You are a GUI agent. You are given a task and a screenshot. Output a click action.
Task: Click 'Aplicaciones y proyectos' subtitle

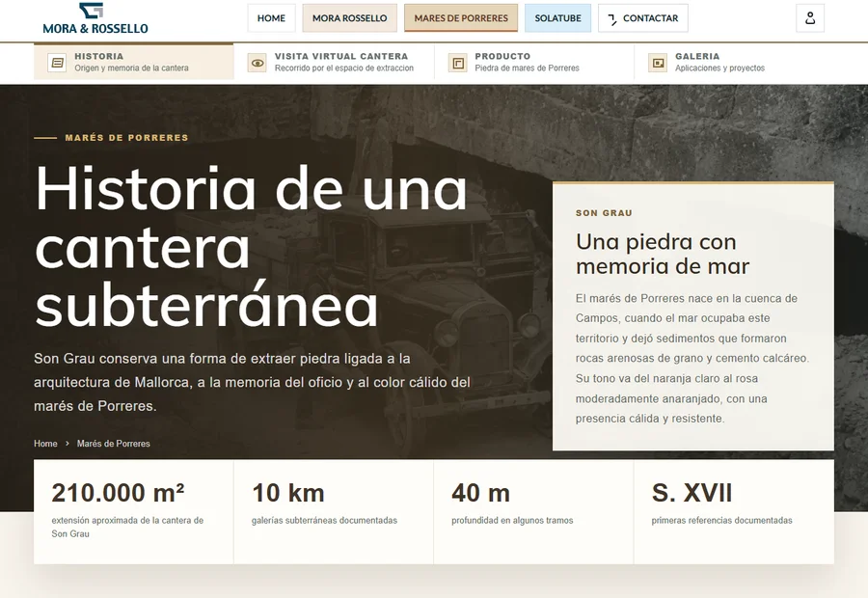click(x=719, y=68)
